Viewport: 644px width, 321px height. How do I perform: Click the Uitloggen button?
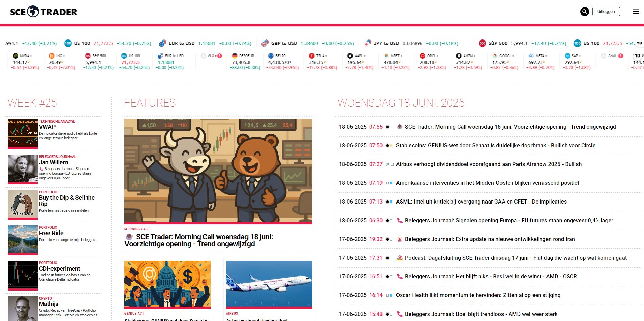click(606, 12)
